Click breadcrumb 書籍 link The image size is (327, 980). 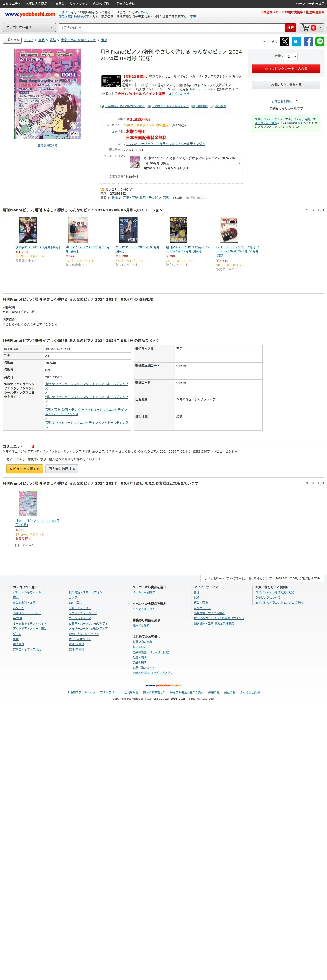(42, 40)
